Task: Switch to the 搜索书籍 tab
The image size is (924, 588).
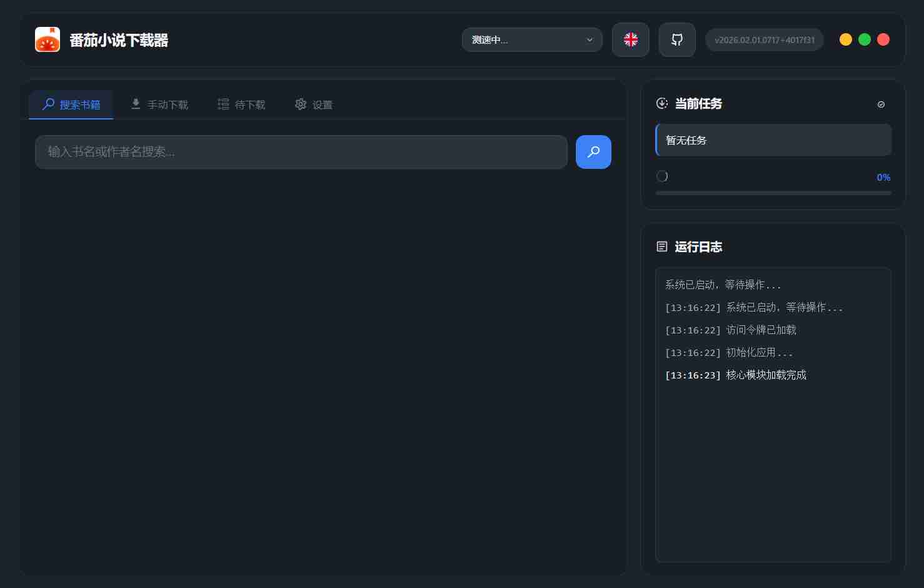Action: click(x=71, y=104)
